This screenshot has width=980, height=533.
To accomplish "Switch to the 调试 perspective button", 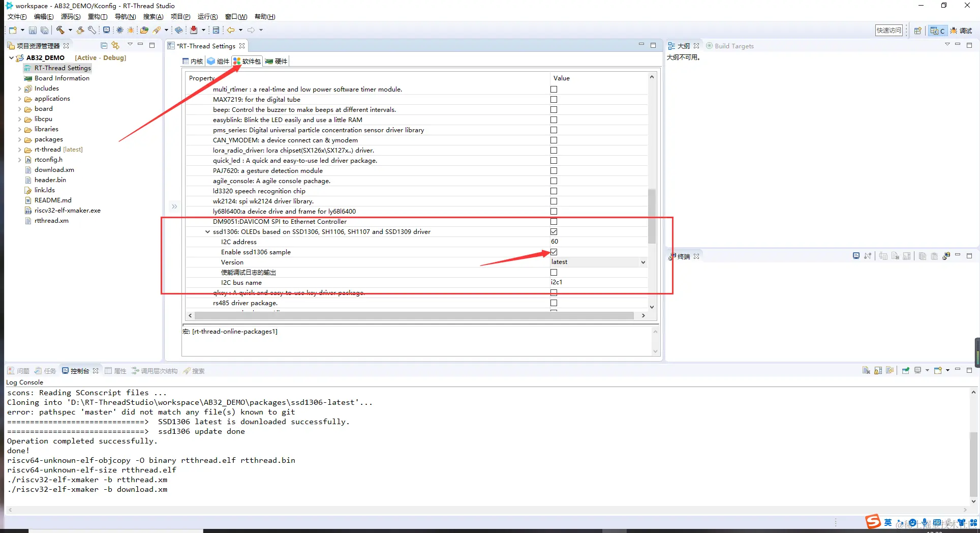I will [961, 31].
